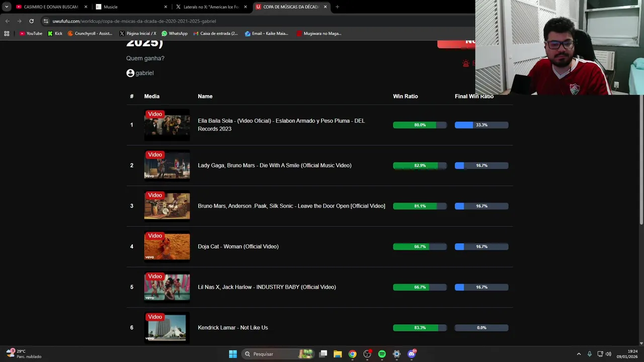This screenshot has width=644, height=362.
Task: Click the volume icon in system tray
Action: pos(608,354)
